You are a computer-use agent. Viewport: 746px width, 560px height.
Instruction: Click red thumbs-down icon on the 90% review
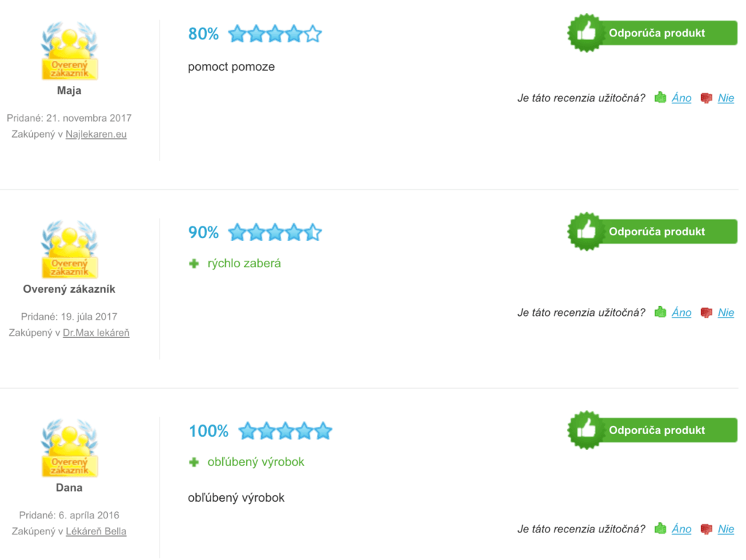pyautogui.click(x=706, y=312)
